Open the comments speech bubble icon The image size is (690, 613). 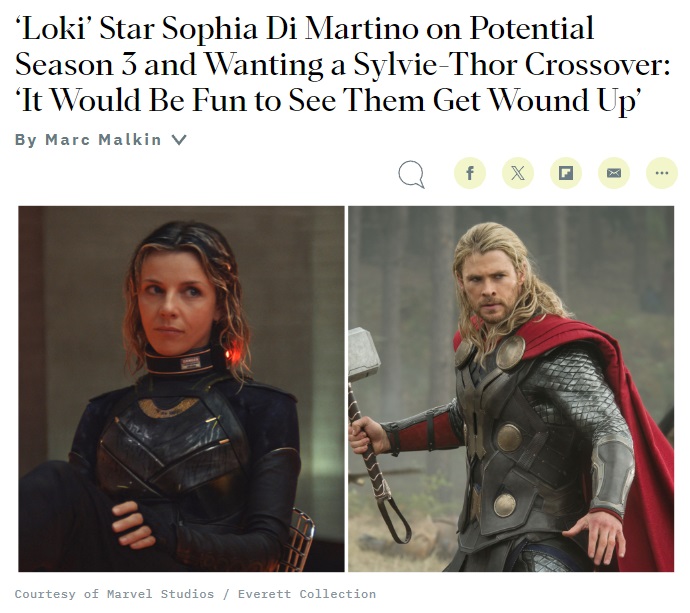(x=411, y=174)
